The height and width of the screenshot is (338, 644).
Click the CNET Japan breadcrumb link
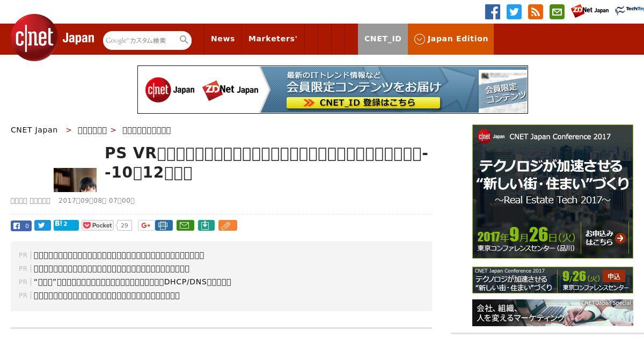34,130
